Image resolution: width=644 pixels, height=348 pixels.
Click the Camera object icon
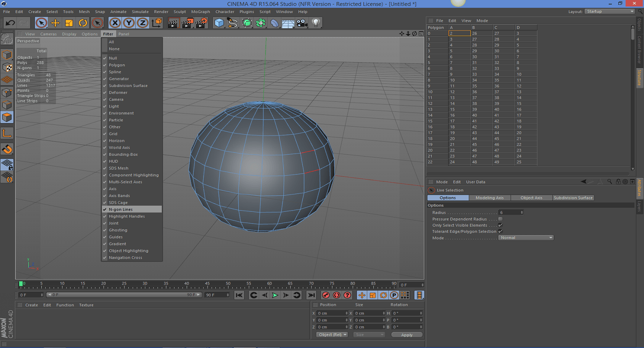[302, 23]
